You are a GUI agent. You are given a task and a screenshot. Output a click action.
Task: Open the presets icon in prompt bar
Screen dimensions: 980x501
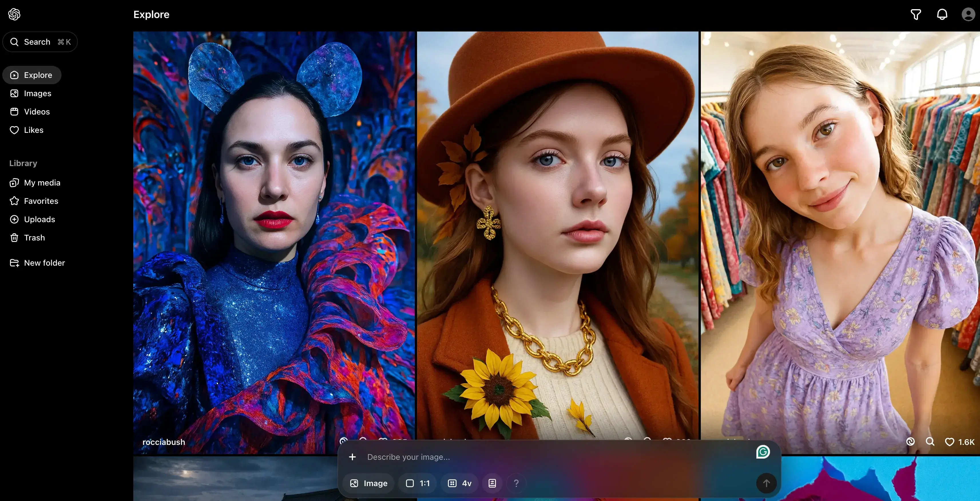click(x=492, y=483)
